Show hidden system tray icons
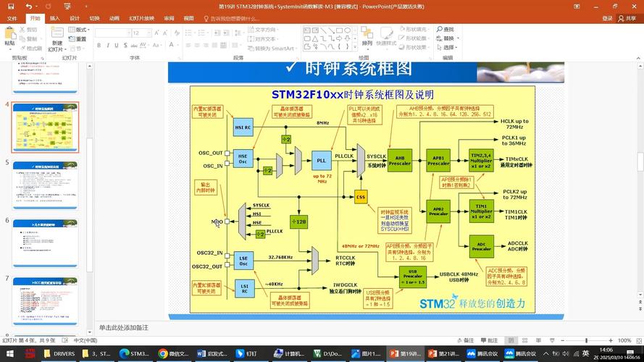This screenshot has width=644, height=362. [x=545, y=353]
